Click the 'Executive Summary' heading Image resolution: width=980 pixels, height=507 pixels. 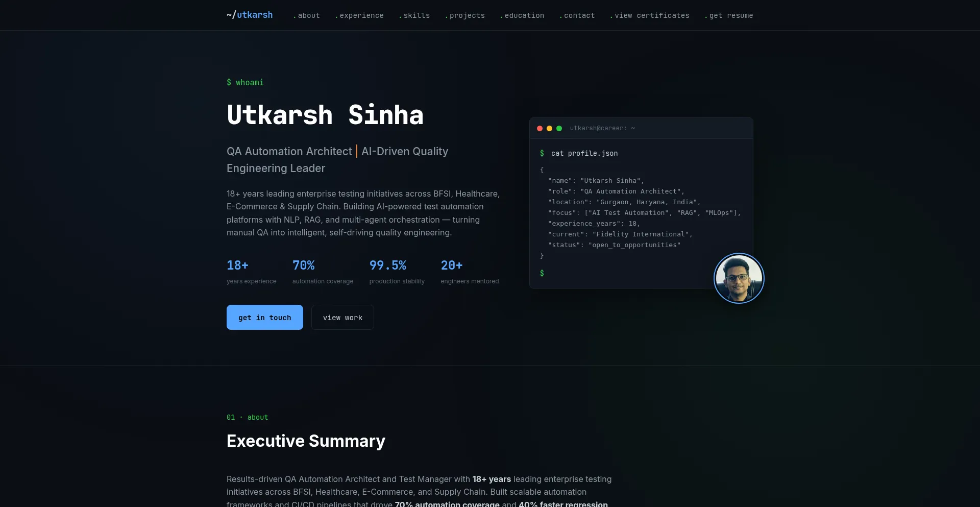click(306, 441)
